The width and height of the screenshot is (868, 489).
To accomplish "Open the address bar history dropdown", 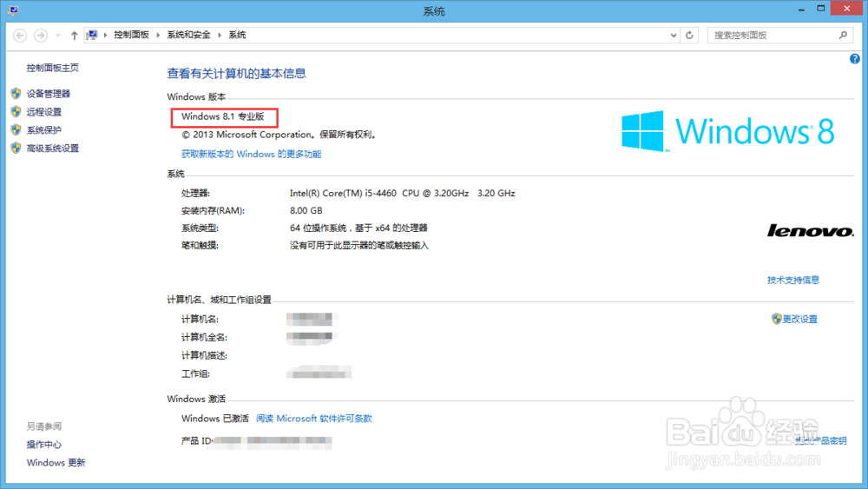I will click(x=674, y=36).
